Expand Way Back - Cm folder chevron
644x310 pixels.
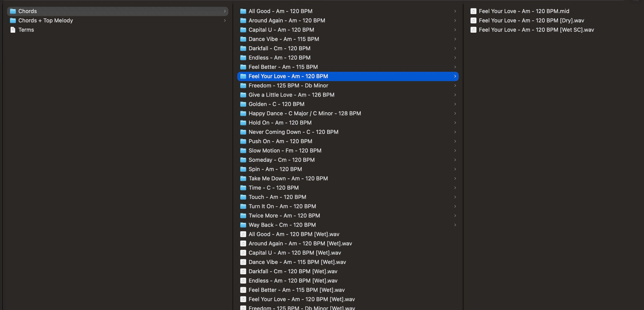(x=455, y=225)
